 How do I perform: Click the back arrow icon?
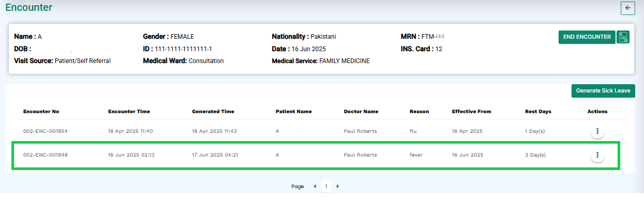(627, 8)
